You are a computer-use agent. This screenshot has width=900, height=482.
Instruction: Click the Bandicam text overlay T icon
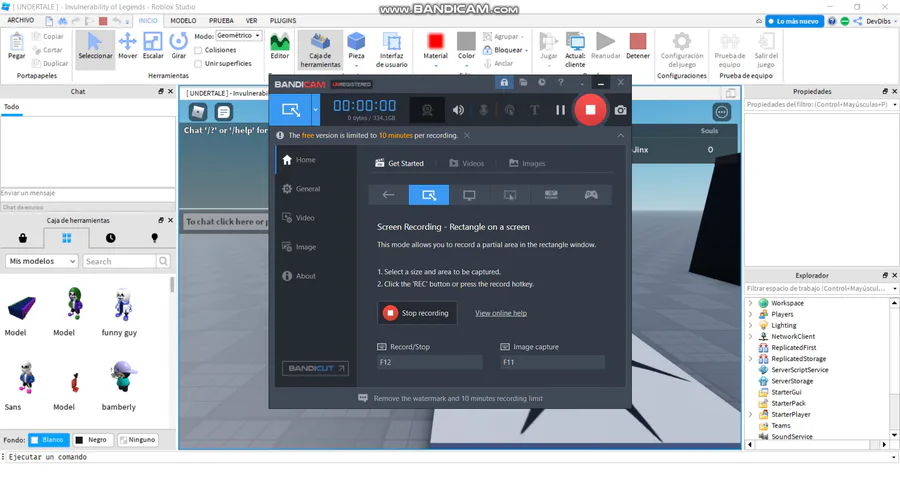tap(534, 110)
